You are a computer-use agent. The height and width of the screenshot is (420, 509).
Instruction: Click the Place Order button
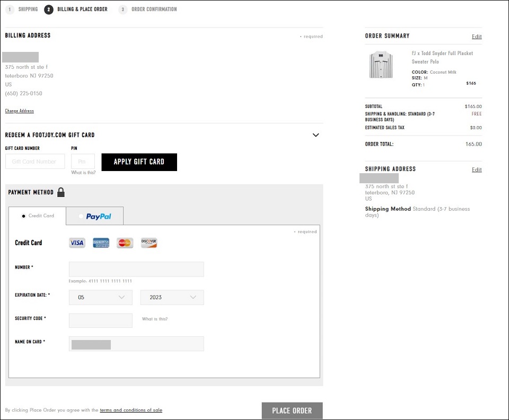click(292, 410)
